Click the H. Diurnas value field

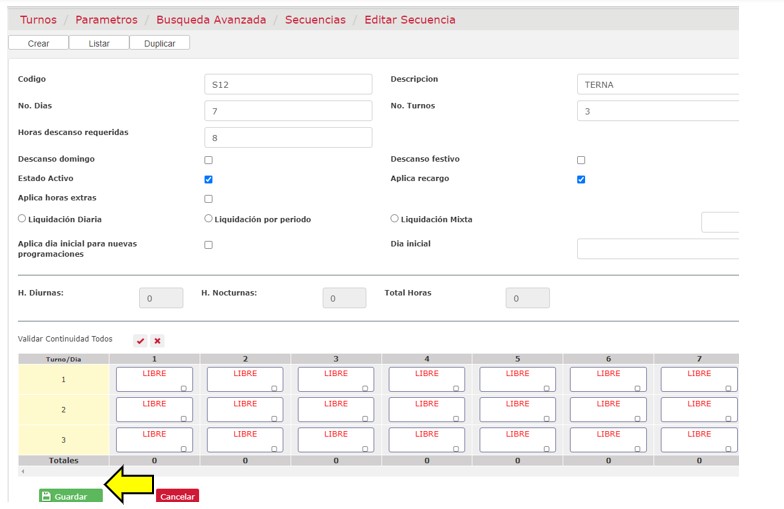(161, 298)
